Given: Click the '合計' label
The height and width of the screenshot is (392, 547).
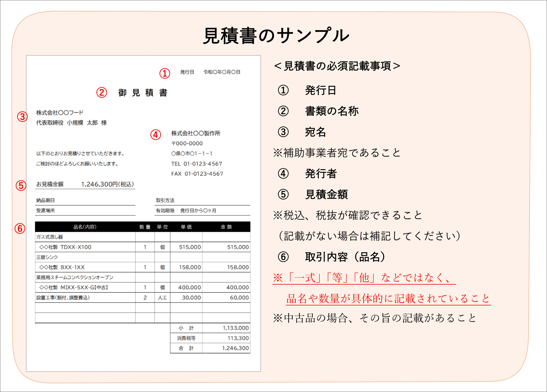Looking at the screenshot, I should pos(186,348).
